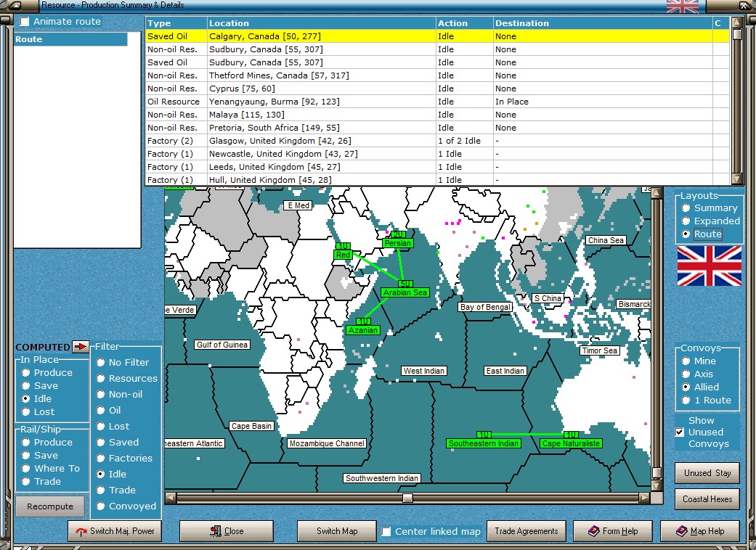Image resolution: width=756 pixels, height=550 pixels.
Task: Open the Trade Agreements dialog
Action: coord(526,531)
